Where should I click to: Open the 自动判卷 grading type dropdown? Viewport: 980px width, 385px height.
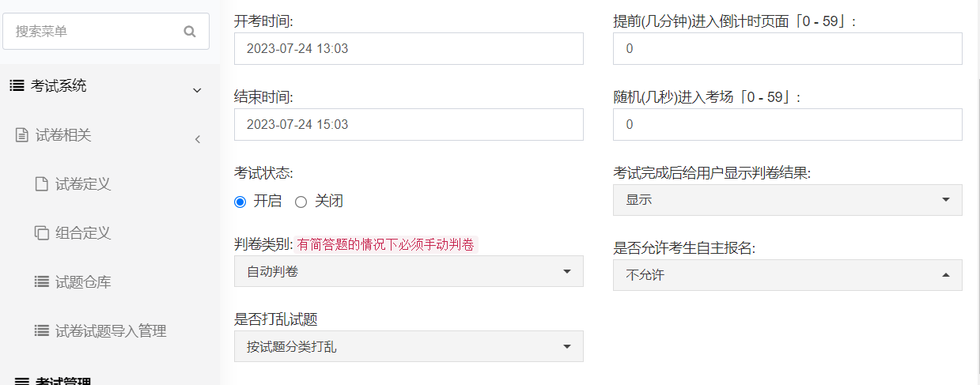[x=409, y=271]
